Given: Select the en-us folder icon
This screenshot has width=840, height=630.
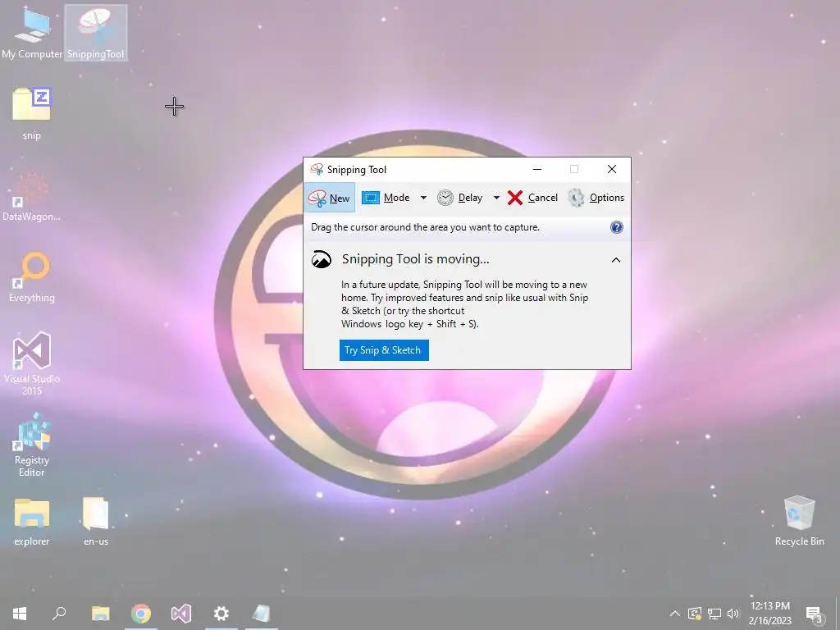Looking at the screenshot, I should point(96,521).
